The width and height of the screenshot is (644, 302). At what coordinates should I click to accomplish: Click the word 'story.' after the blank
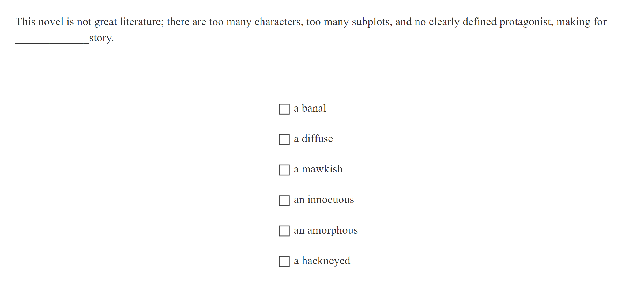point(101,38)
